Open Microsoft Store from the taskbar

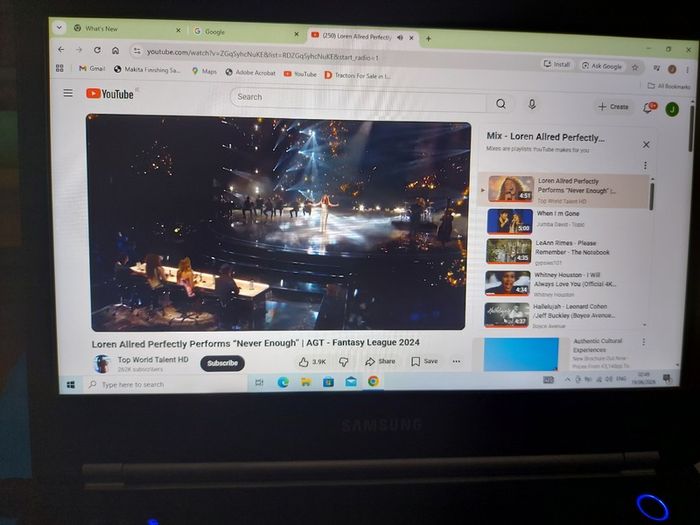tap(329, 382)
